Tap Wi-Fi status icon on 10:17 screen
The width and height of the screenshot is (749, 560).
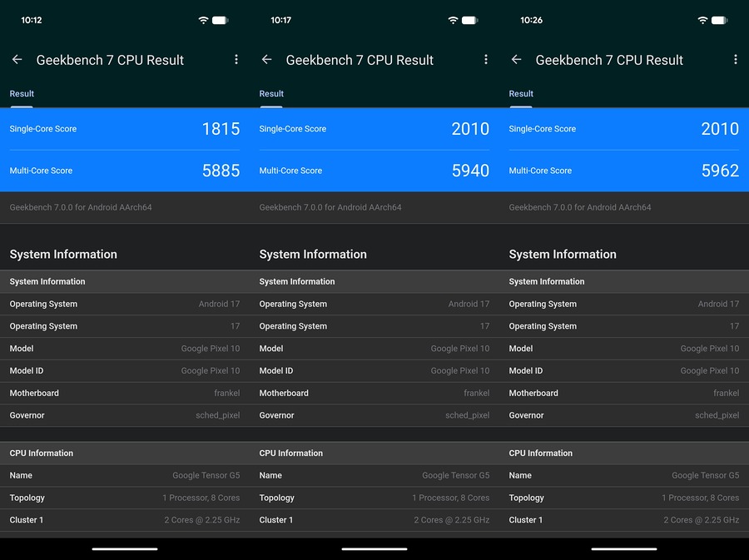tap(453, 20)
